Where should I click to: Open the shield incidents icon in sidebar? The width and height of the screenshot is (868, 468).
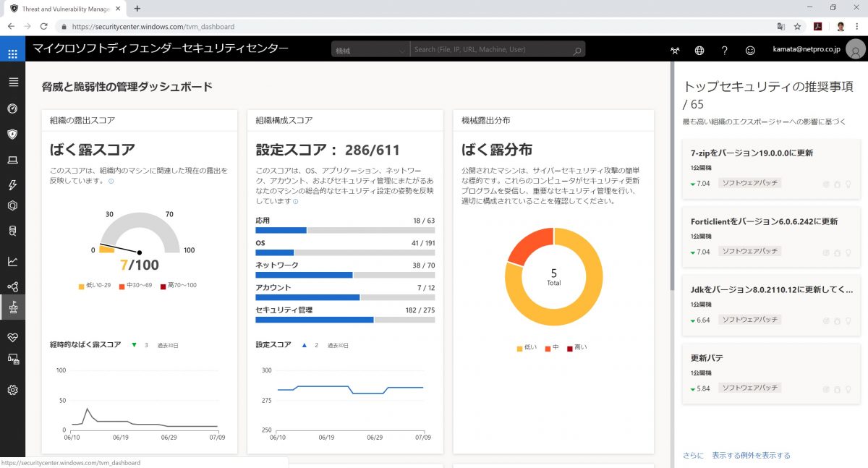click(12, 135)
